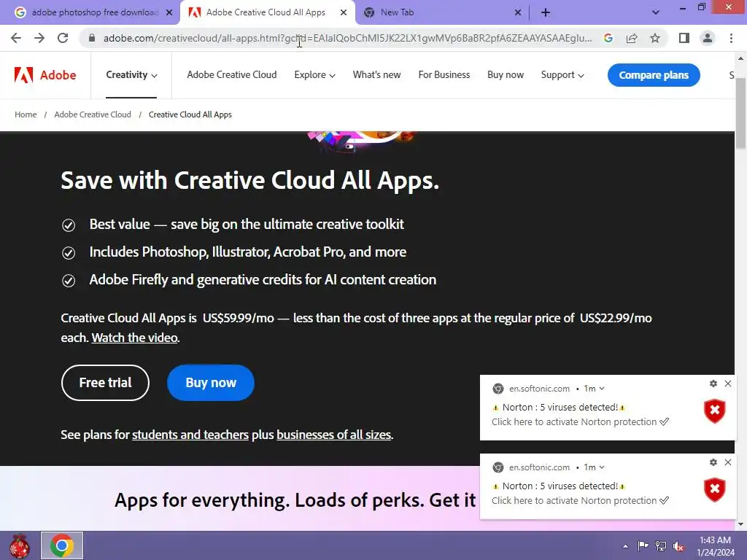Close the Adobe Creative Cloud All Apps tab

tap(344, 13)
